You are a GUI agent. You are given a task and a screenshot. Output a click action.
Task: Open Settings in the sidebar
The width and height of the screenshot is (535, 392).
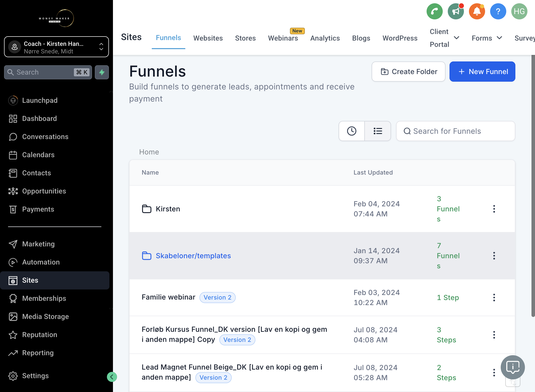[55, 376]
